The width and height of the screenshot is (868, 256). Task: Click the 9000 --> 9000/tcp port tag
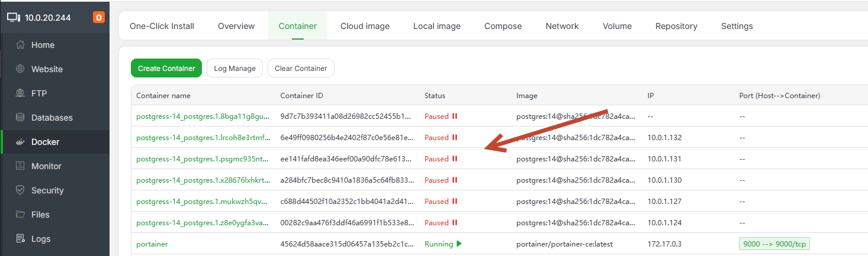774,244
